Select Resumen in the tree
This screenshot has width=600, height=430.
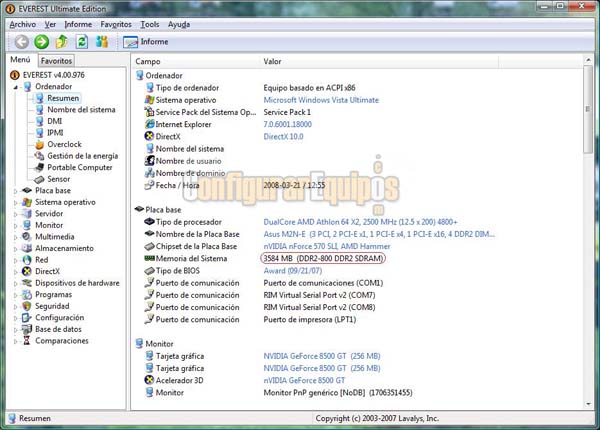(x=63, y=98)
